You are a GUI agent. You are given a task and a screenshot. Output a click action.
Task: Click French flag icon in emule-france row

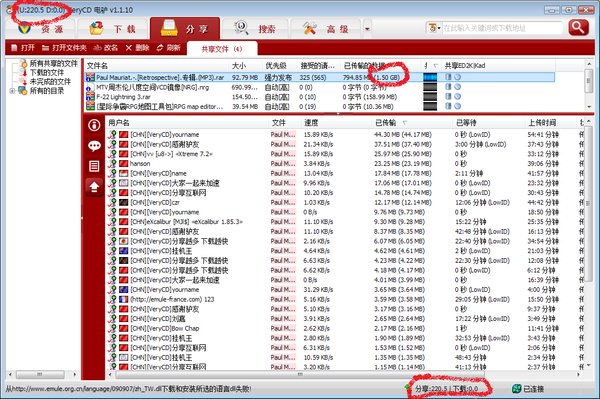click(123, 299)
